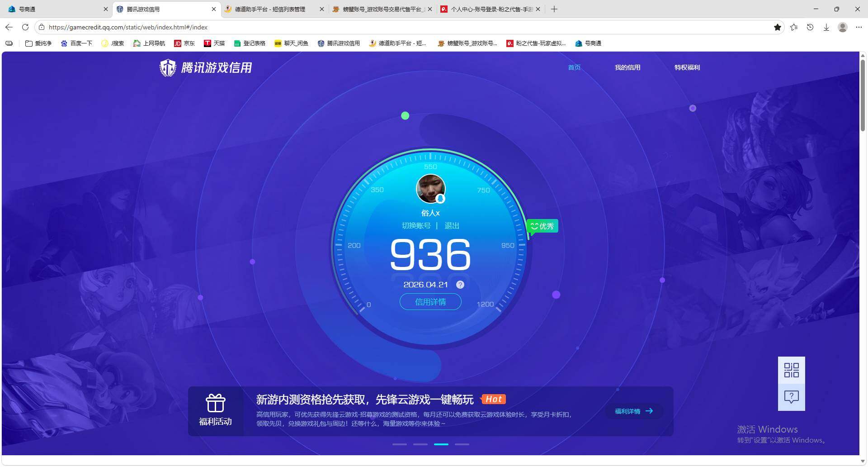Open the QR code panel icon
The height and width of the screenshot is (467, 868).
pyautogui.click(x=791, y=370)
